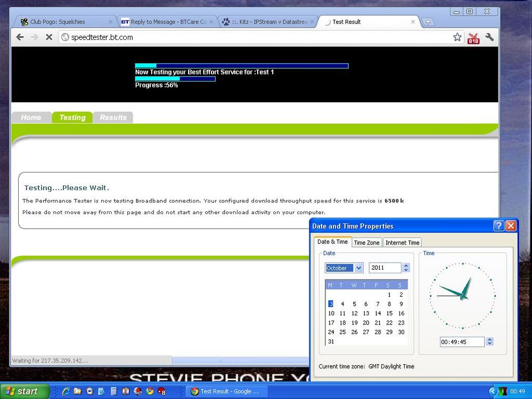Viewport: 532px width, 399px height.
Task: Select the Date & Time tab
Action: click(332, 241)
